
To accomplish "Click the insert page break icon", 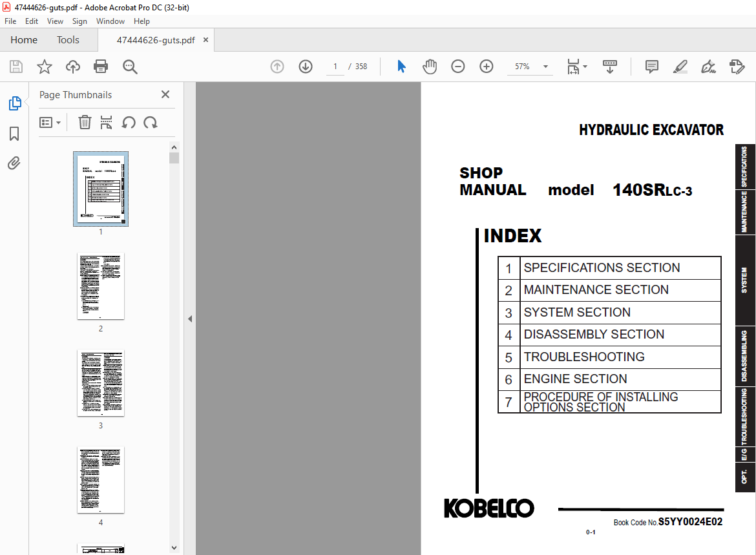I will coord(106,123).
